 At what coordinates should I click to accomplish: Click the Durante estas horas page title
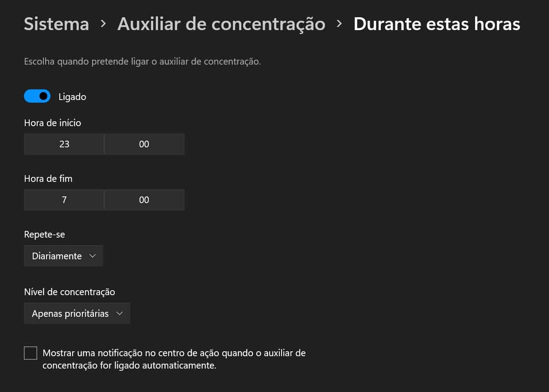437,24
